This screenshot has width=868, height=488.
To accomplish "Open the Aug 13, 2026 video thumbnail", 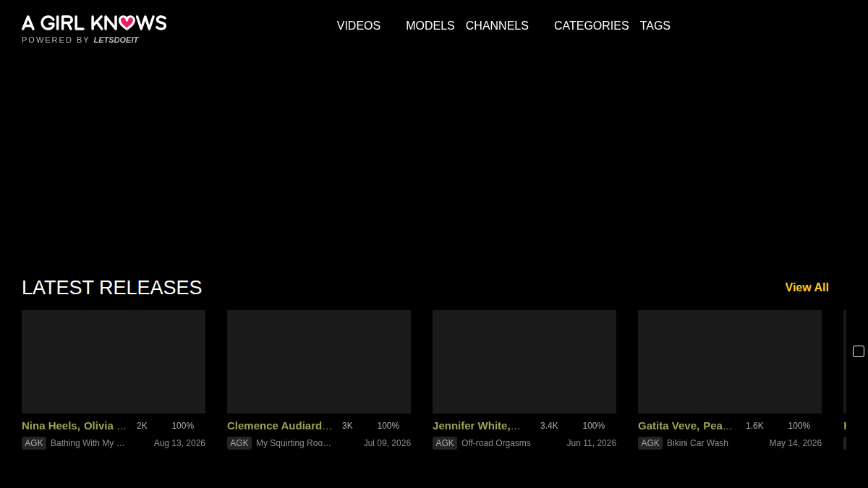I will (114, 361).
